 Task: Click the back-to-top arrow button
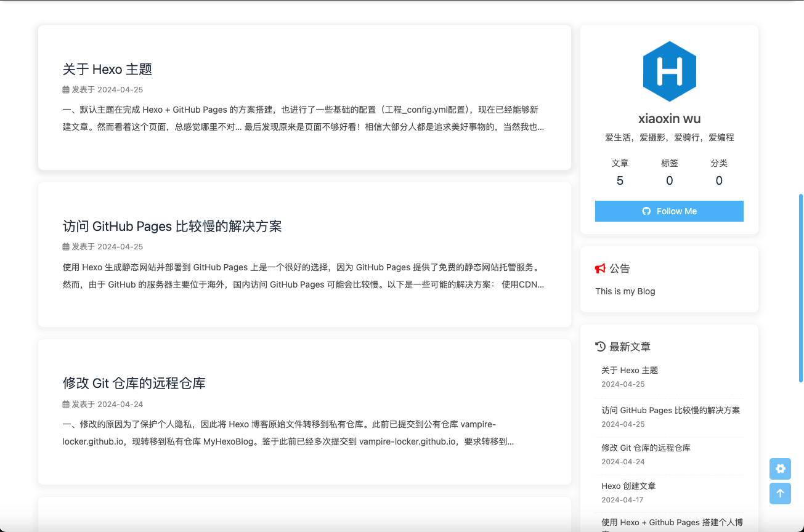pos(780,493)
